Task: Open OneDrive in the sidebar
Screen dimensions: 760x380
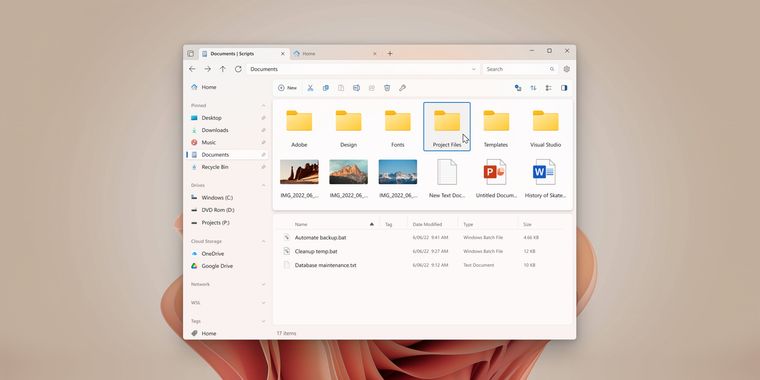Action: tap(227, 253)
